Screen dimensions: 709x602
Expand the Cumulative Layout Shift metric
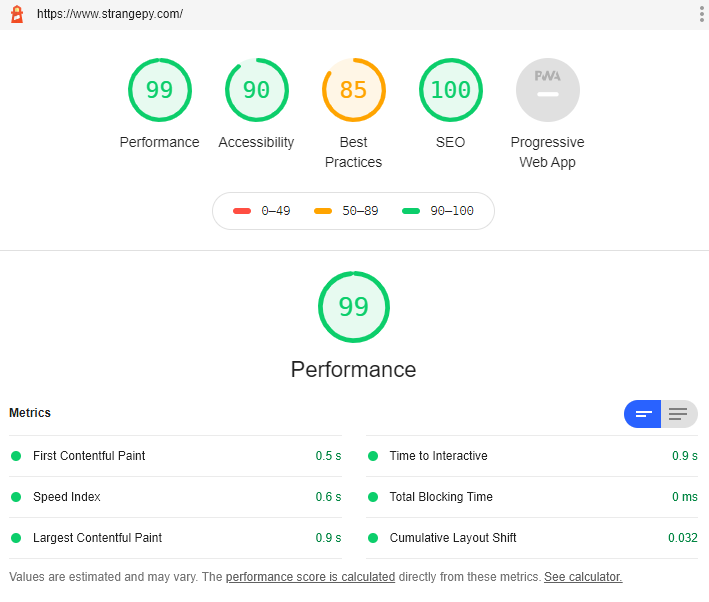pyautogui.click(x=532, y=538)
